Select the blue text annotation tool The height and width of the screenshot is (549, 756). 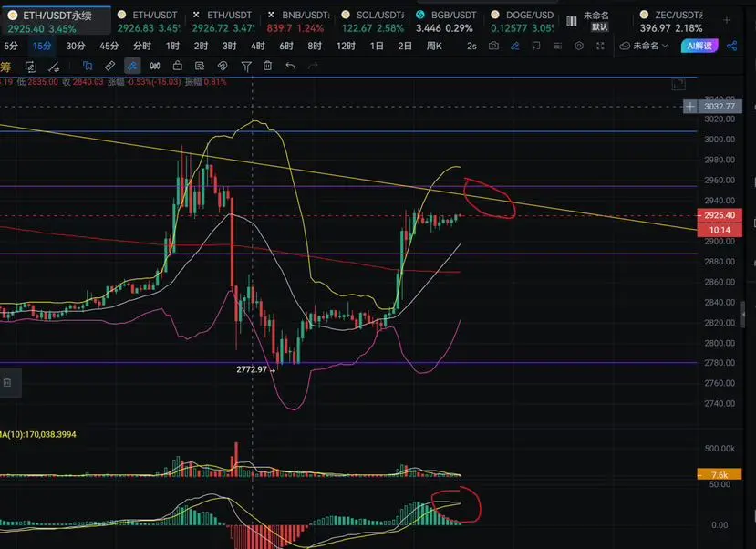click(x=88, y=66)
